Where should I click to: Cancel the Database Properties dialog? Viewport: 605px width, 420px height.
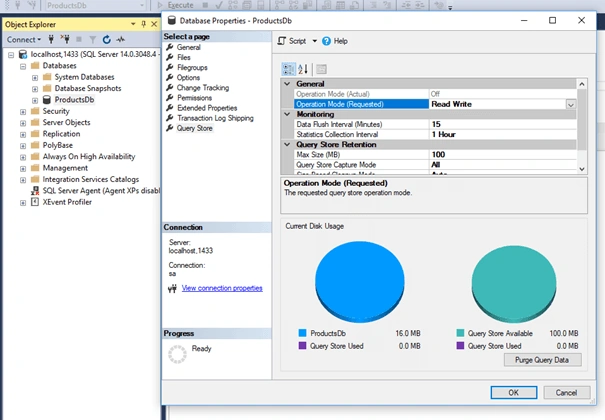(566, 393)
